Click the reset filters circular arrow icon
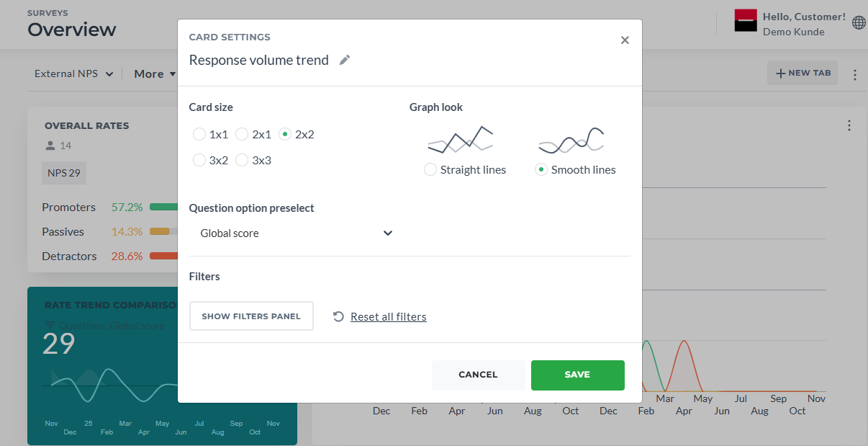Screen dimensions: 868x446 [339, 316]
